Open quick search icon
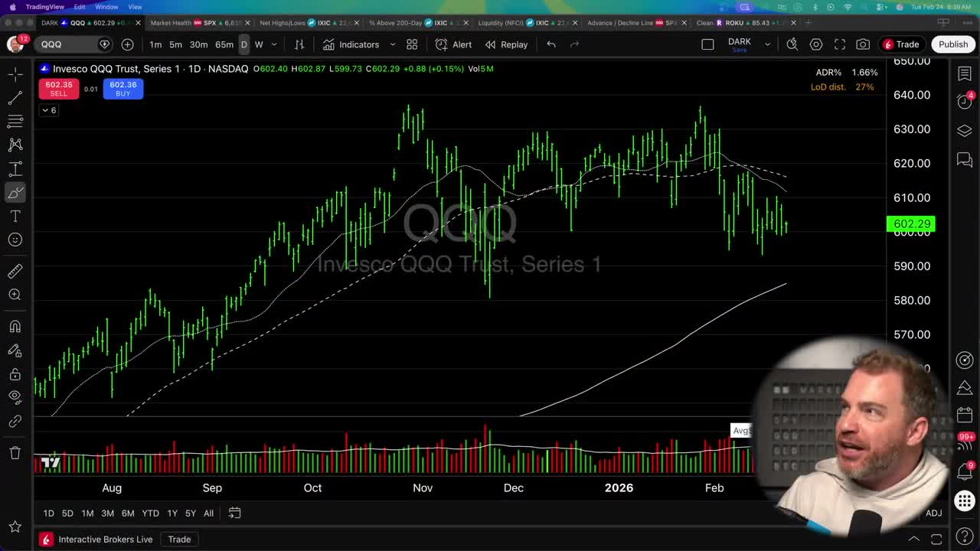 point(792,44)
